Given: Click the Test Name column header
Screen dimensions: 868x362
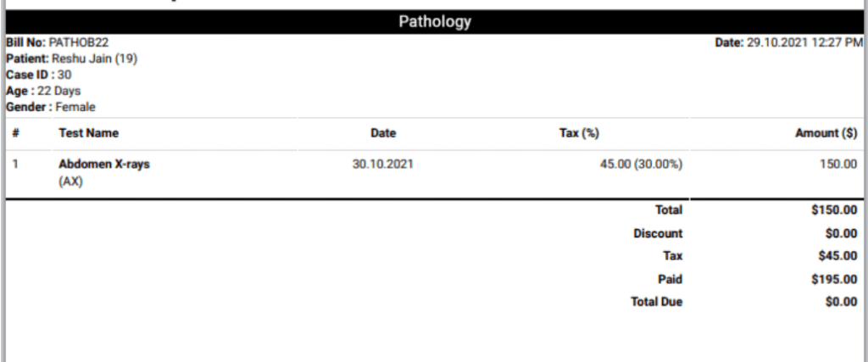Looking at the screenshot, I should [88, 133].
